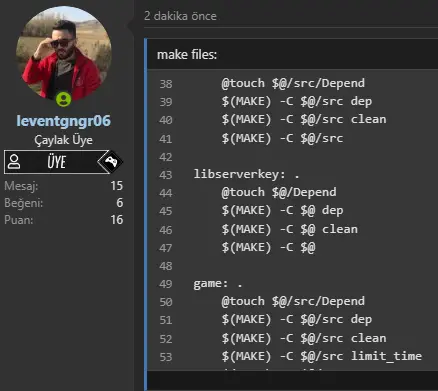Open the leventgngr06 username link
This screenshot has width=438, height=391.
(x=64, y=121)
